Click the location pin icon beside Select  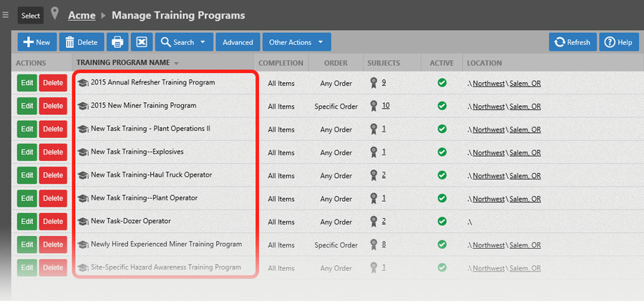coord(54,14)
